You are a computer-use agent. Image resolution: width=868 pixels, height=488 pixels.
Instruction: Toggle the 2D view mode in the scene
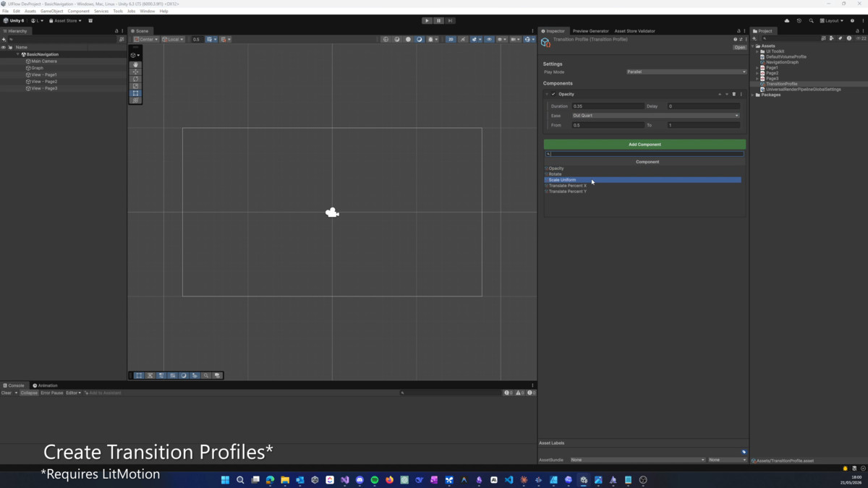click(451, 39)
